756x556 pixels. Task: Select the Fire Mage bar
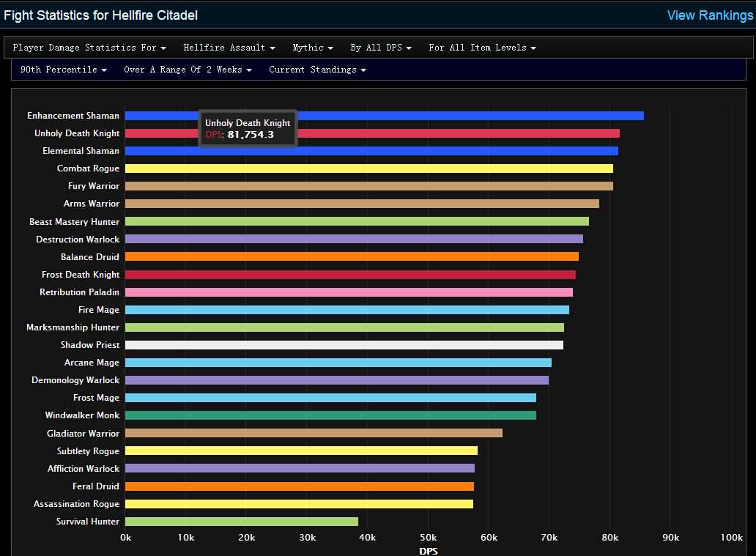(347, 310)
